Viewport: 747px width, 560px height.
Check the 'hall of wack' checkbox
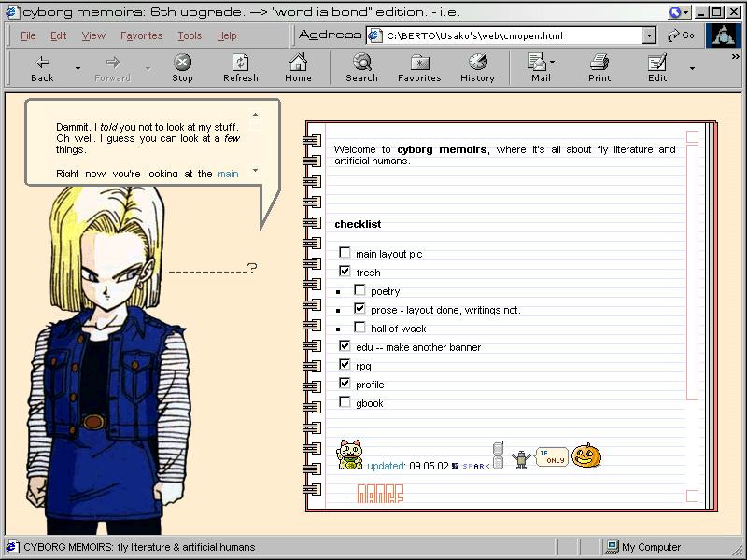[x=359, y=328]
